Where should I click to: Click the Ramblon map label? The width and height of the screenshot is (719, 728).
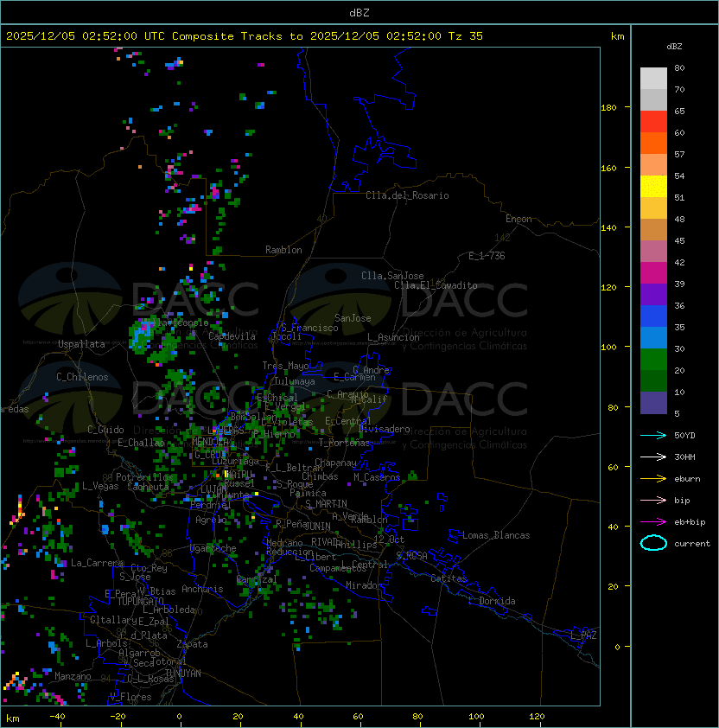click(x=283, y=250)
